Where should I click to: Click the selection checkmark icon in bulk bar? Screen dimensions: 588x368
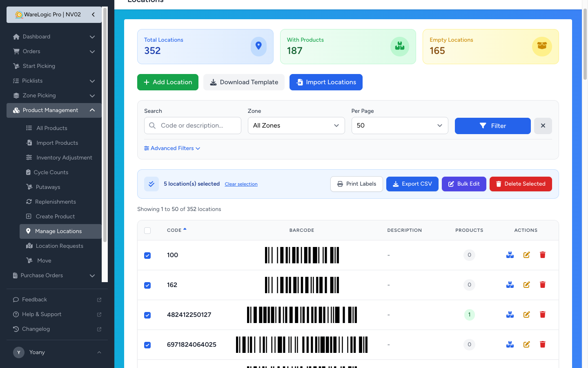pos(151,184)
